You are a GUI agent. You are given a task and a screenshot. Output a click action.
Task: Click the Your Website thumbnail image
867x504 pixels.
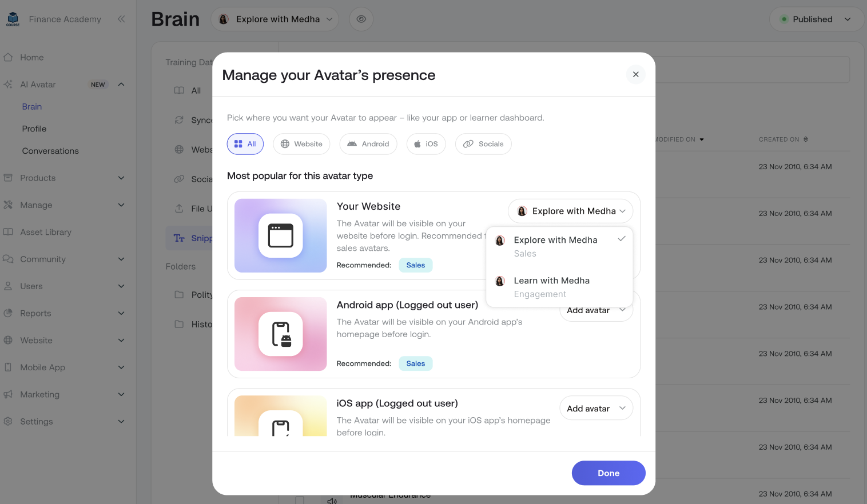pos(280,235)
